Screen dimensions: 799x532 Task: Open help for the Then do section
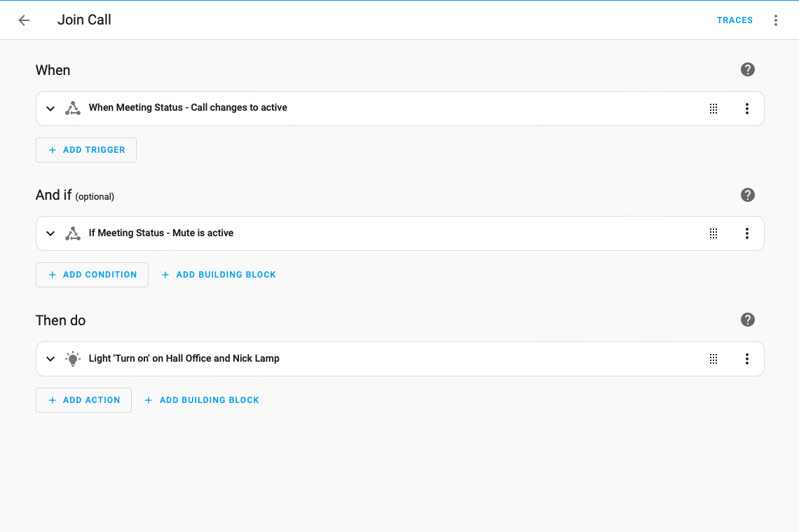pos(747,320)
